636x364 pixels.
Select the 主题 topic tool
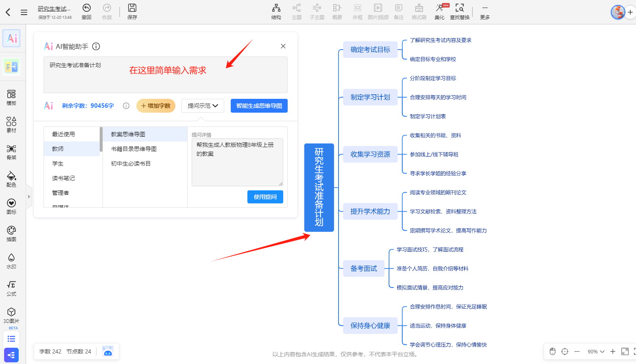297,11
